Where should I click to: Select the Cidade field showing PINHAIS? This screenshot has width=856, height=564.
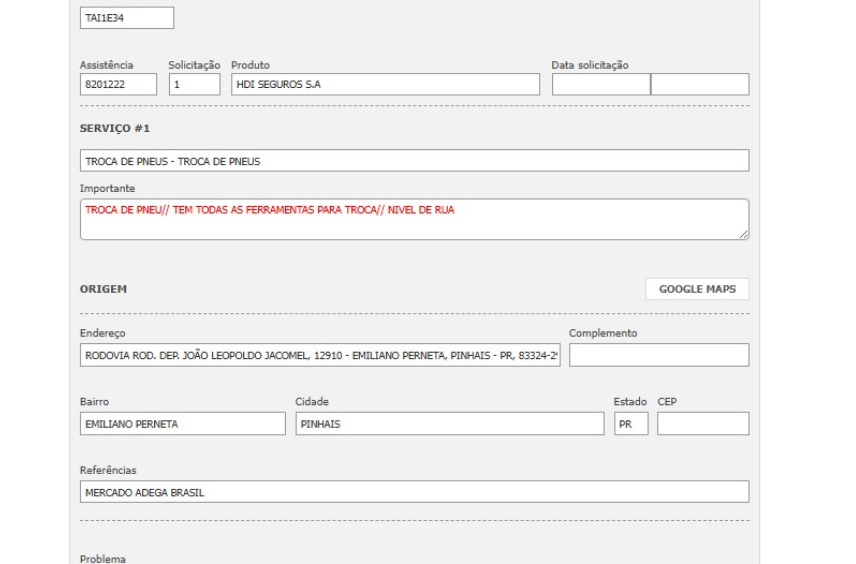pyautogui.click(x=449, y=424)
